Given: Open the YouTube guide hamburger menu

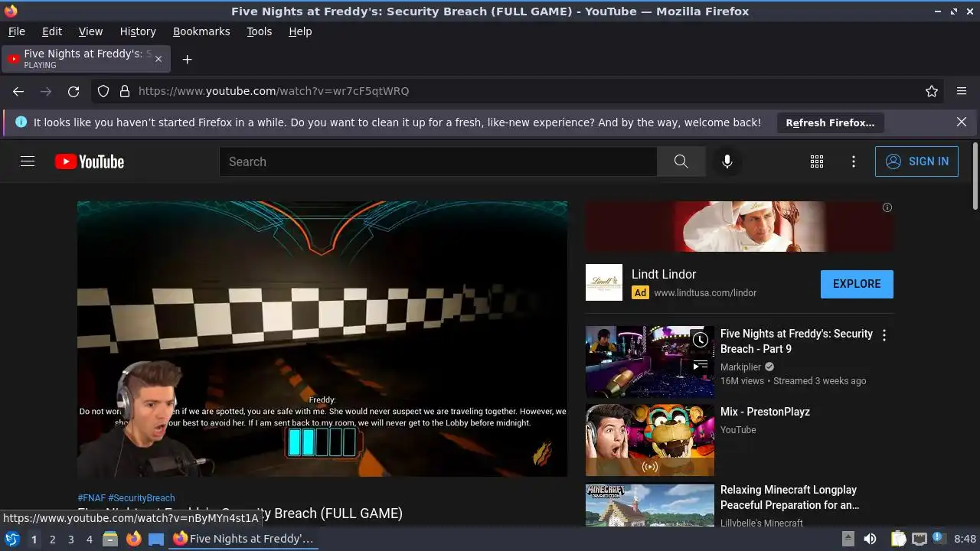Looking at the screenshot, I should click(x=28, y=161).
